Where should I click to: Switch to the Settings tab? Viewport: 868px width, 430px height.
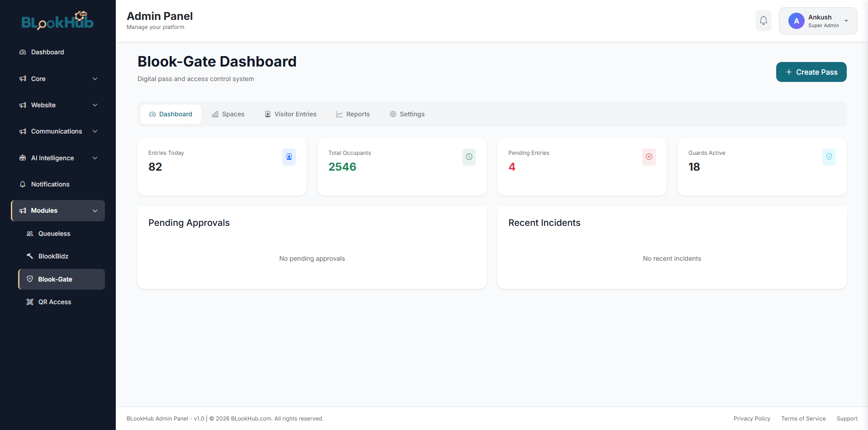(407, 114)
